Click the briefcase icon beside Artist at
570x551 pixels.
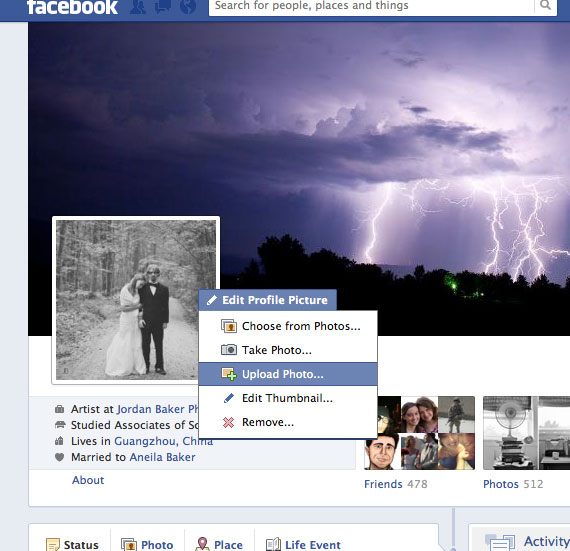[59, 409]
